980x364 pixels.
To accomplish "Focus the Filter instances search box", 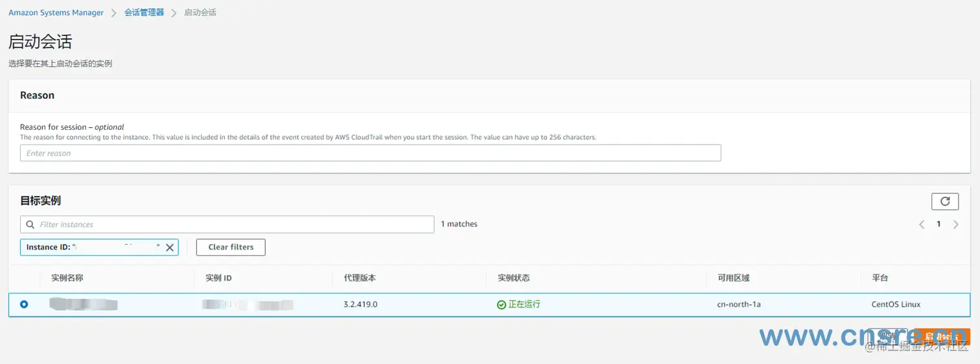I will pos(227,224).
